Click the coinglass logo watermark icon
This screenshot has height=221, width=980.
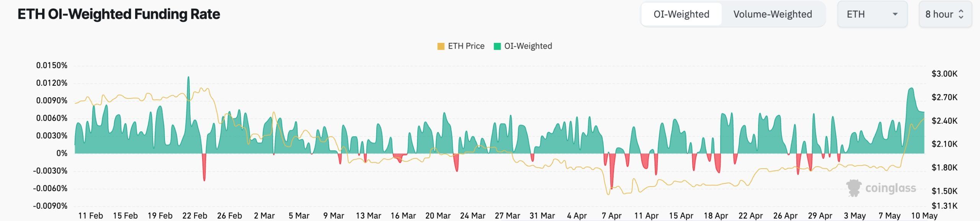pos(853,188)
